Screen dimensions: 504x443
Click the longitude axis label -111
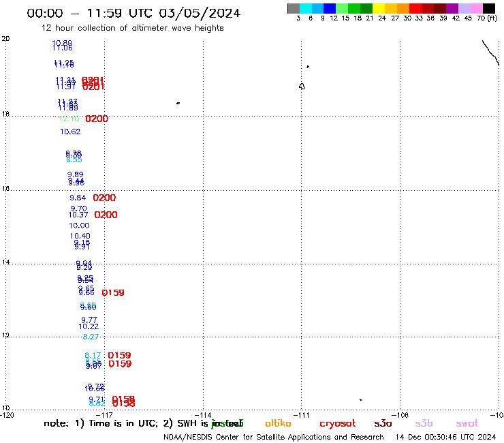[302, 415]
